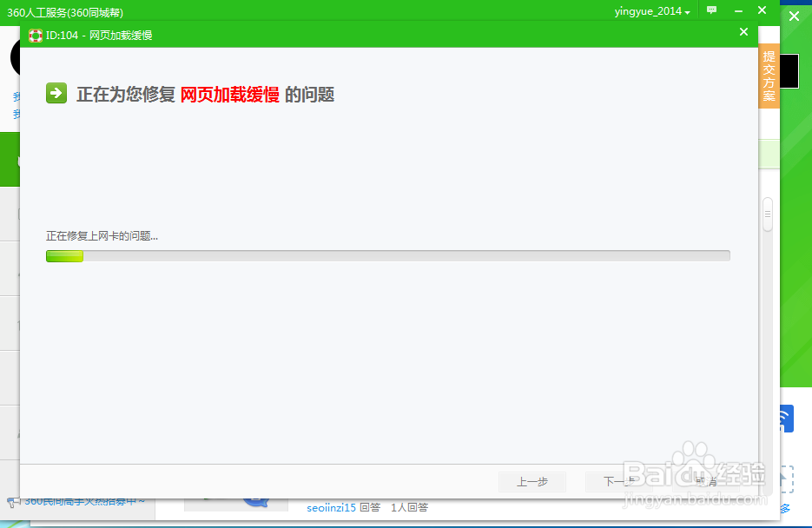Screen dimensions: 812x528
Task: Open the seoiinzi15 user link
Action: [331, 508]
